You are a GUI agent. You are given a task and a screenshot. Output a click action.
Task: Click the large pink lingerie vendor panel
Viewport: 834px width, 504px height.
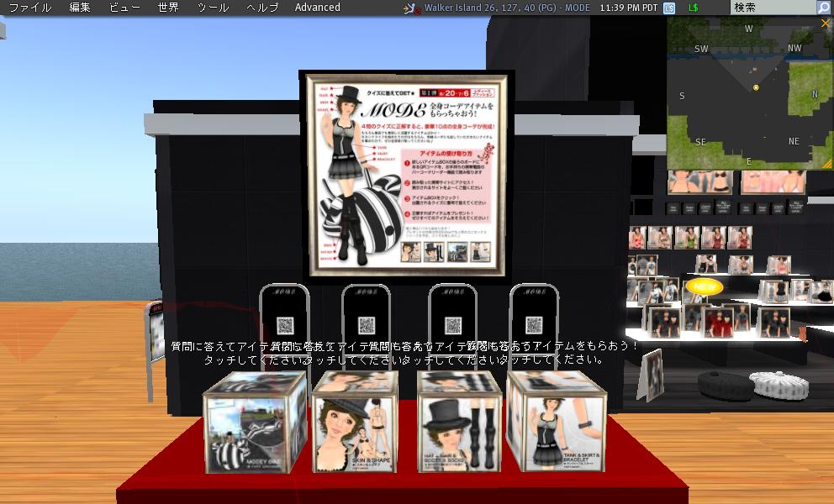click(x=773, y=181)
